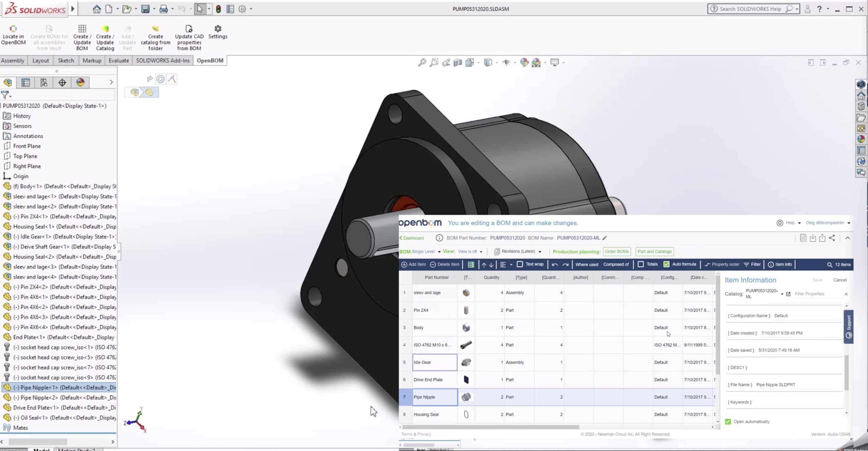Switch to the Evaluate tab
This screenshot has width=868, height=451.
click(x=119, y=60)
